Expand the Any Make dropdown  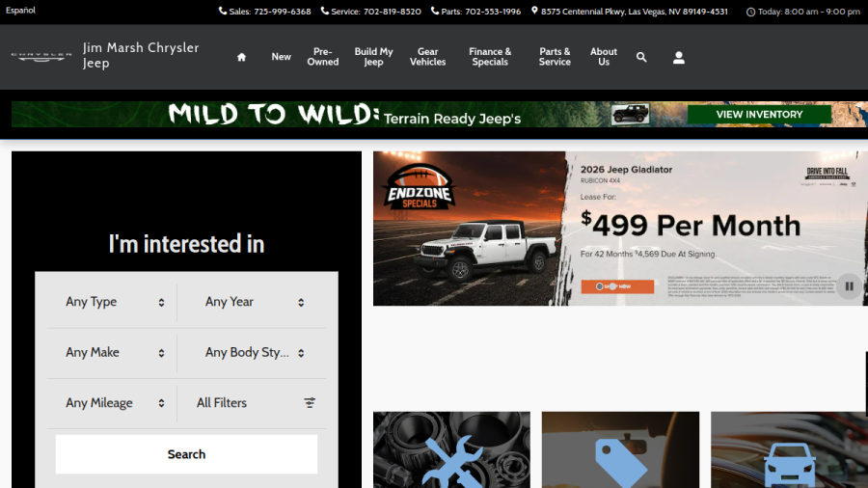[x=115, y=352]
